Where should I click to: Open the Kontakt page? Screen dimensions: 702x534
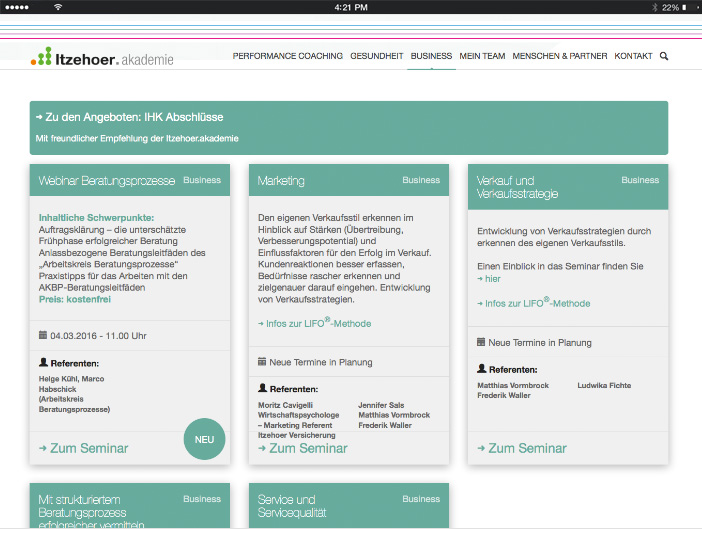(x=633, y=57)
